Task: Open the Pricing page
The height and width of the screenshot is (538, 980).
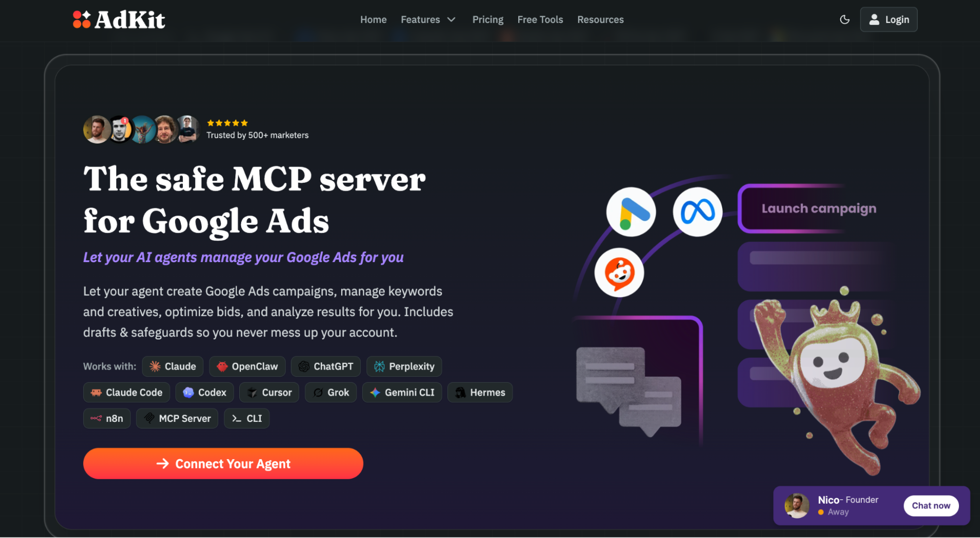Action: [487, 20]
